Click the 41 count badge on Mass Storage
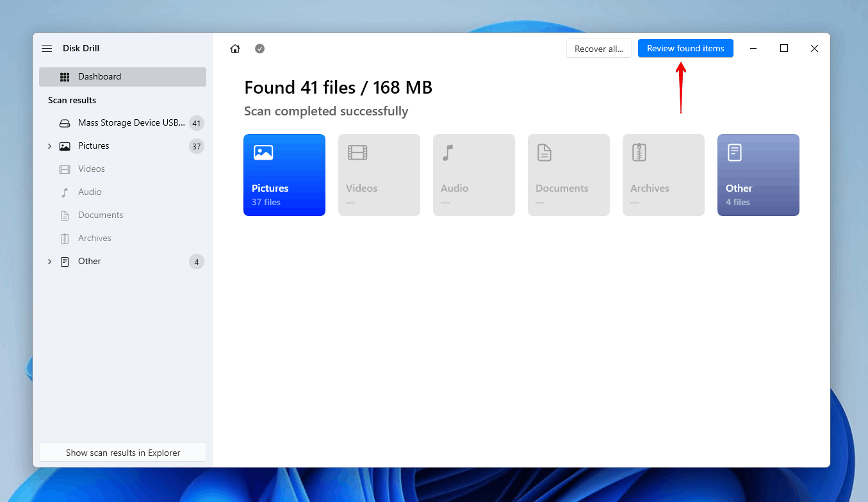This screenshot has width=868, height=502. tap(197, 123)
